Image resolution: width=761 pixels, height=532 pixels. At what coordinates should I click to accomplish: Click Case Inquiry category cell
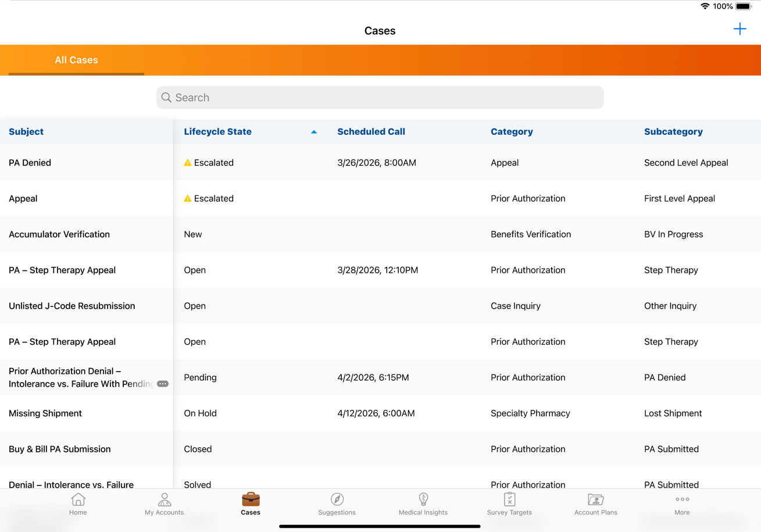click(x=516, y=306)
